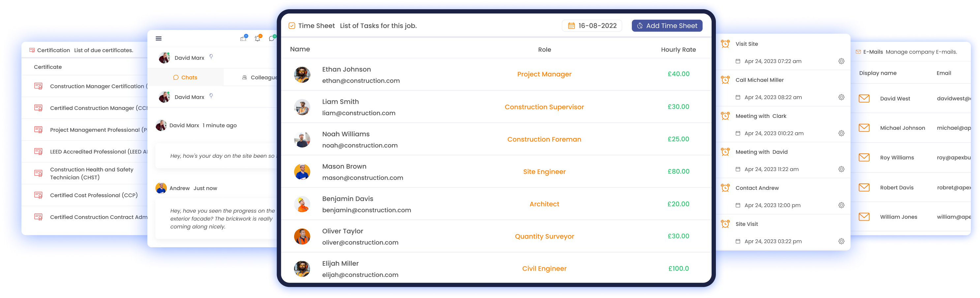Click gear icon for Contact Andrew reminder

tap(841, 205)
